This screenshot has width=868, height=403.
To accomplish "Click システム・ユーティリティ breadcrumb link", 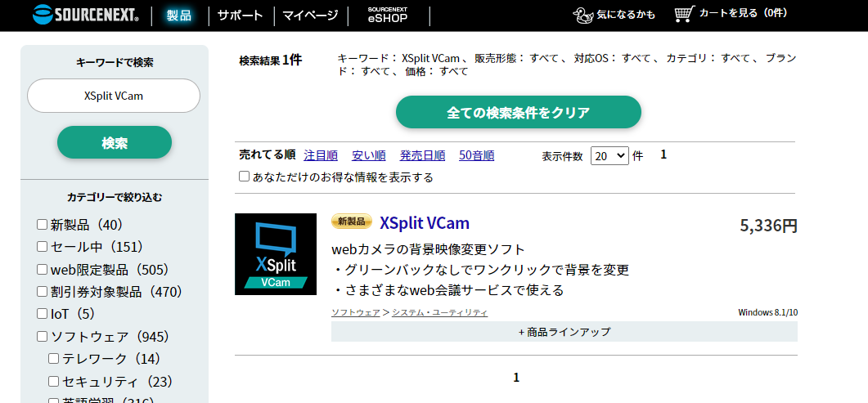I will click(439, 313).
